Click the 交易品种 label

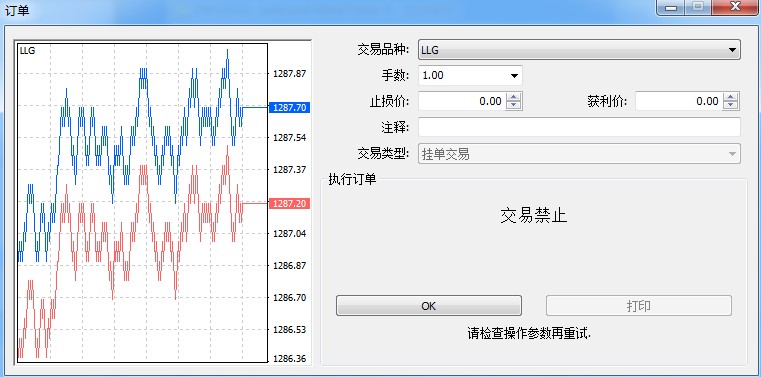click(384, 49)
